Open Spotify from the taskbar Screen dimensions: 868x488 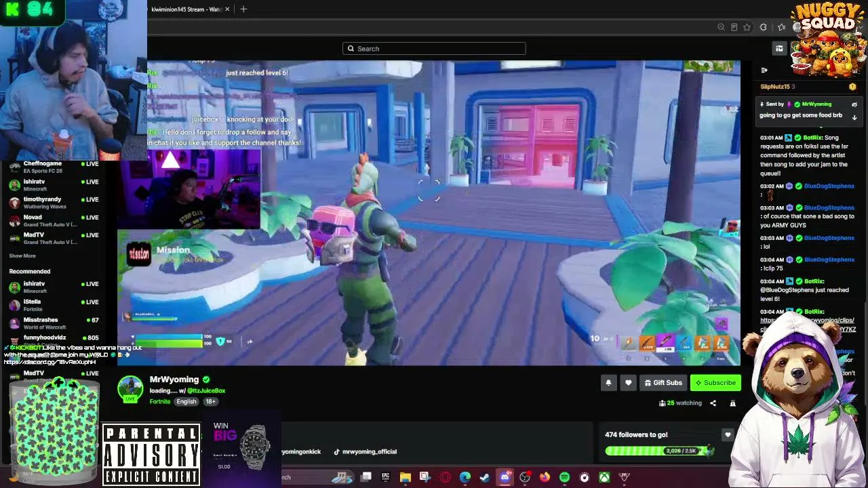564,478
